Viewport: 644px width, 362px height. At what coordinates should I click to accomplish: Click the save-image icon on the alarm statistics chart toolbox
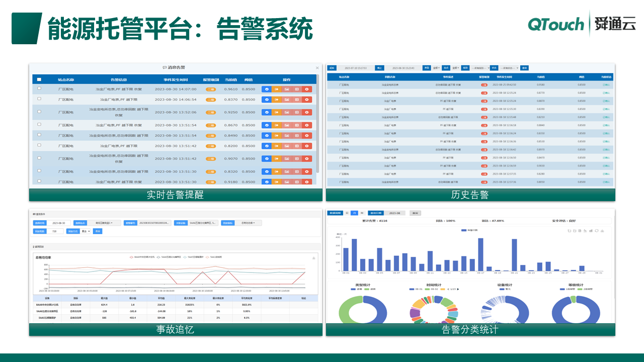[602, 231]
